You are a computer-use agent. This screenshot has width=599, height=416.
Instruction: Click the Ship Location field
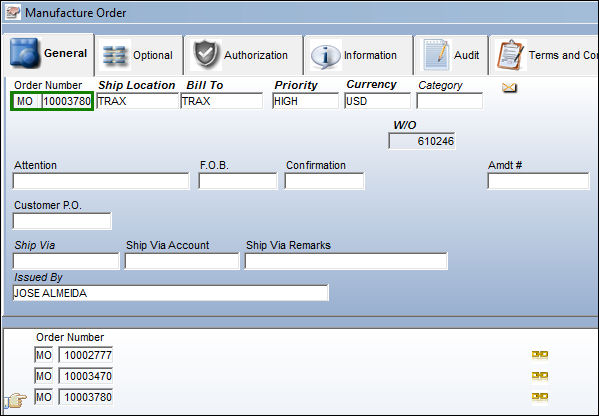tap(138, 101)
